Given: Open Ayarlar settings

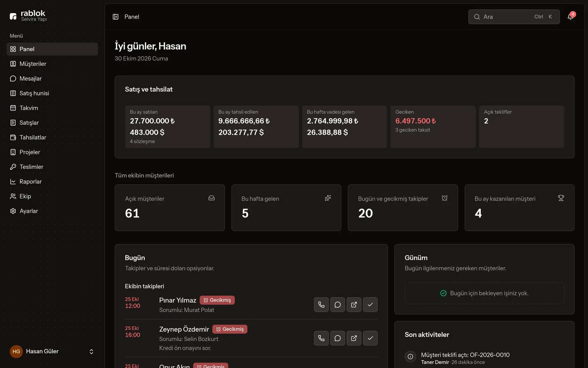Looking at the screenshot, I should [x=52, y=211].
